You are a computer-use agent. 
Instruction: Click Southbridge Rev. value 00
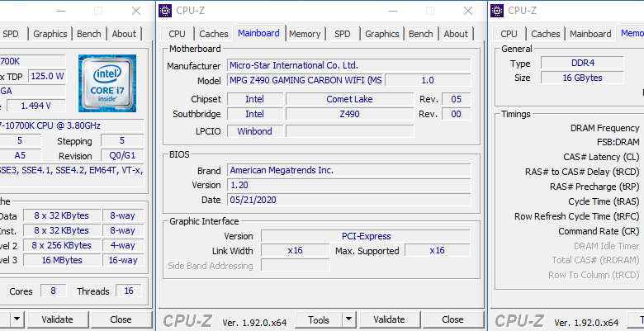[457, 114]
